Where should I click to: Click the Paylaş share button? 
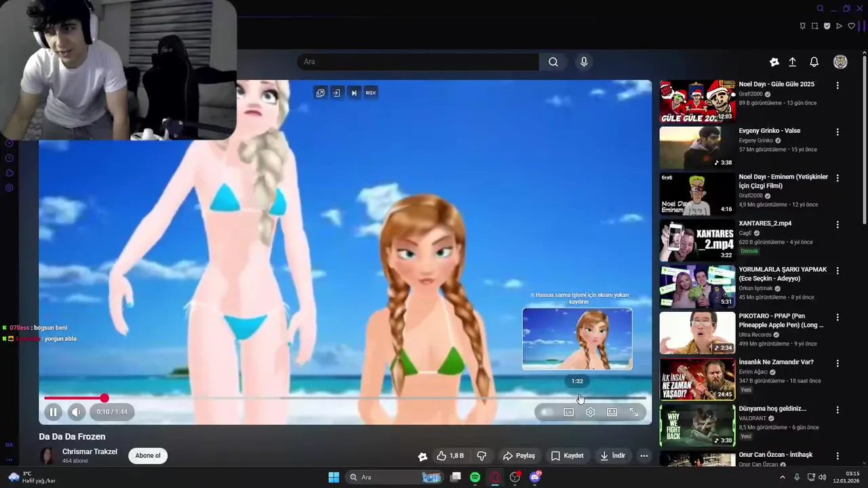coord(519,455)
